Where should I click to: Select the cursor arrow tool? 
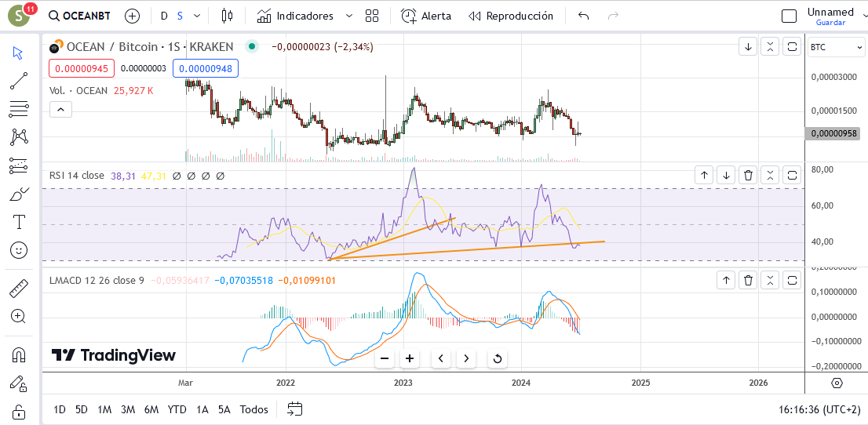pyautogui.click(x=18, y=53)
